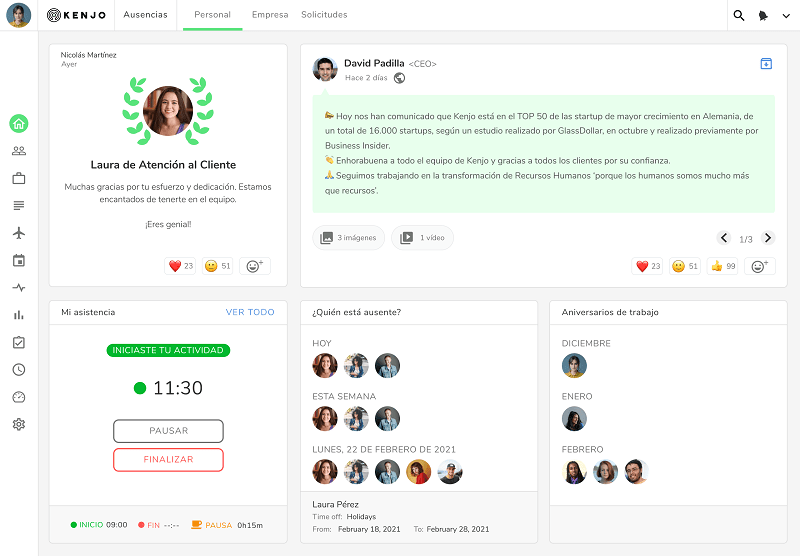Open the People icon in the sidebar
This screenshot has height=556, width=800.
pos(19,151)
